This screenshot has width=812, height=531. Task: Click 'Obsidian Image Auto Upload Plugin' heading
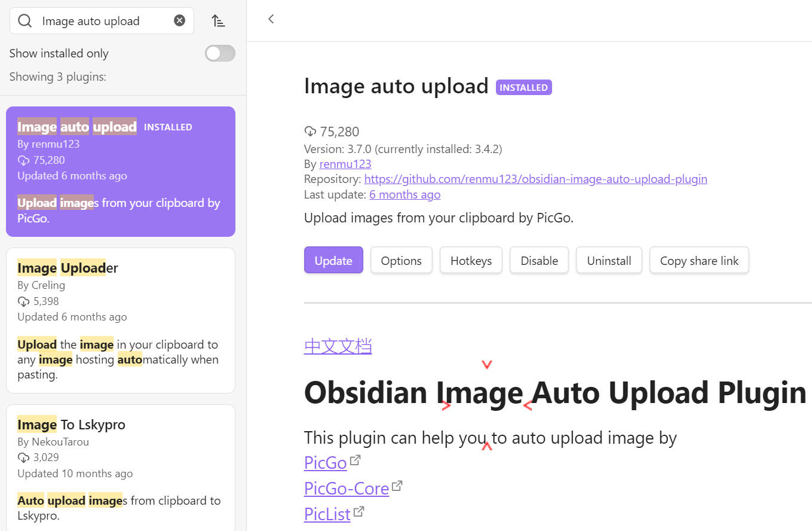pyautogui.click(x=555, y=393)
